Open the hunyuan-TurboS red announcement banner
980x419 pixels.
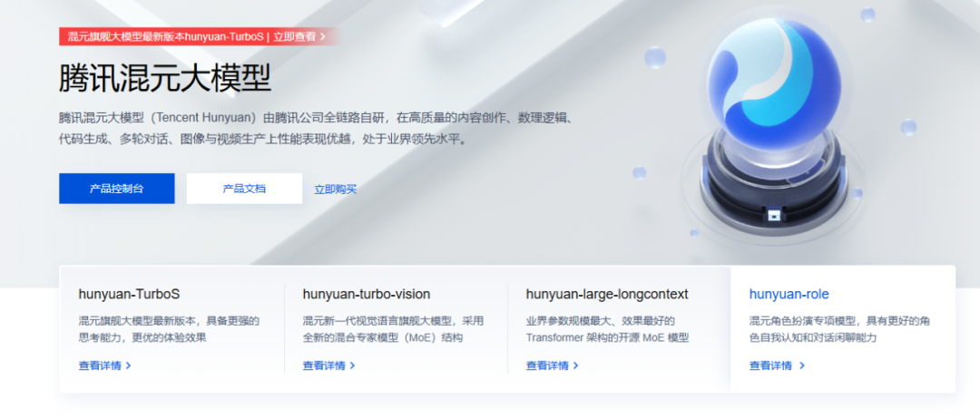click(199, 37)
